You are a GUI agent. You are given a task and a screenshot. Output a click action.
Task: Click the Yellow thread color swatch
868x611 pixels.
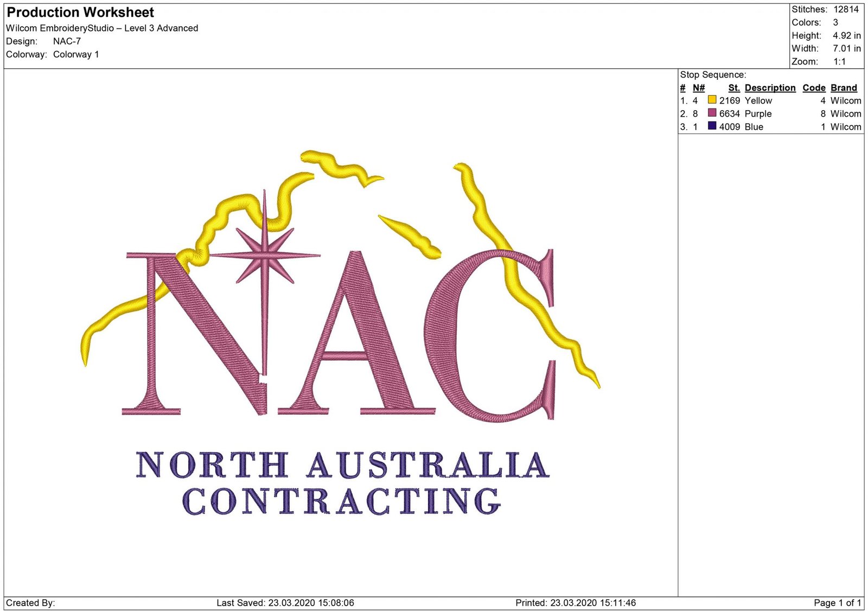coord(711,100)
